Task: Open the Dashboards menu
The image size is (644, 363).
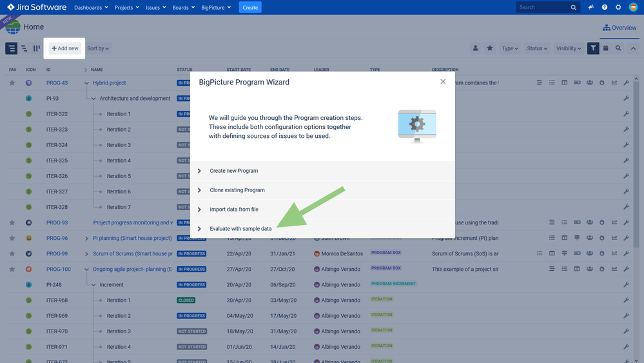Action: coord(91,7)
